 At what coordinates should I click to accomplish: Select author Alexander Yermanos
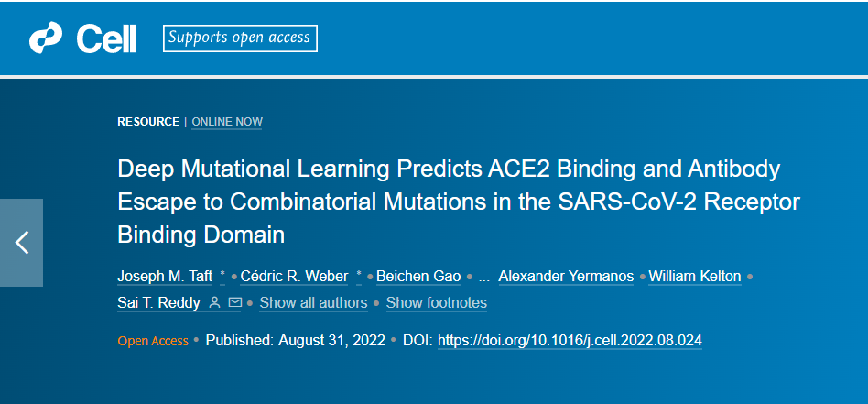(566, 276)
